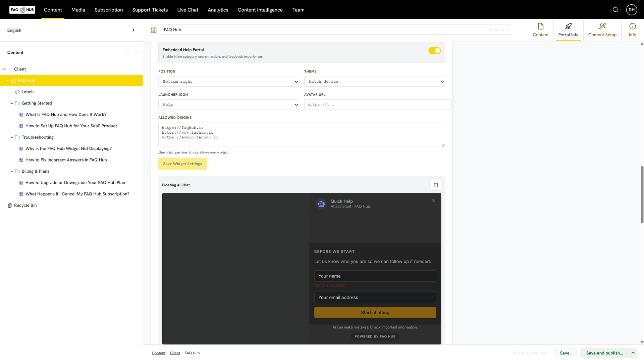This screenshot has height=360, width=644.
Task: Click the Billing & Plans folder icon
Action: point(17,171)
